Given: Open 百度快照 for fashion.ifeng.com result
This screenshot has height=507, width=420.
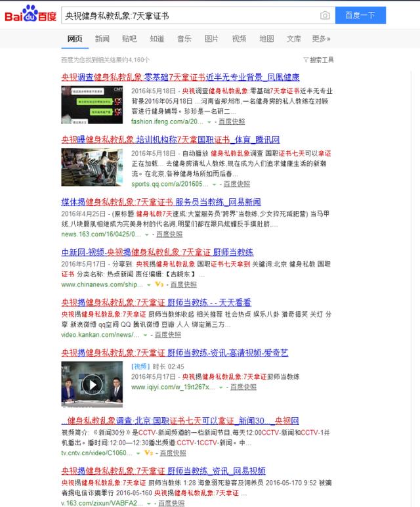Looking at the screenshot, I should click(x=232, y=121).
